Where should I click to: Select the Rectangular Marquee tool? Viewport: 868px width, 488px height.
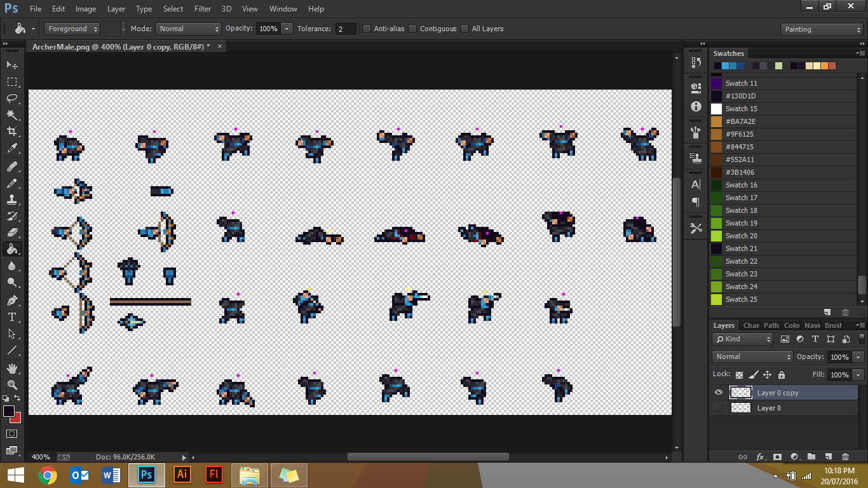[12, 82]
